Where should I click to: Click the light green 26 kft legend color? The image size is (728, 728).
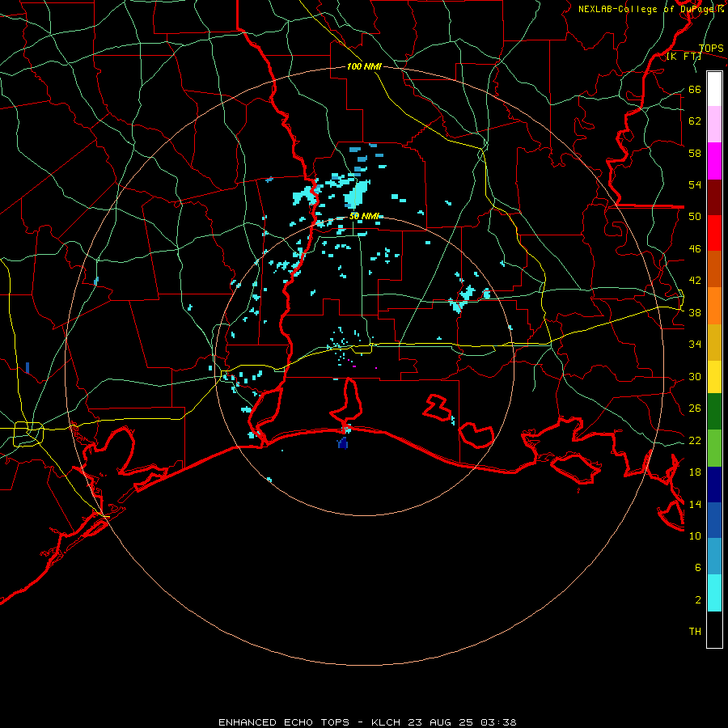coord(714,448)
